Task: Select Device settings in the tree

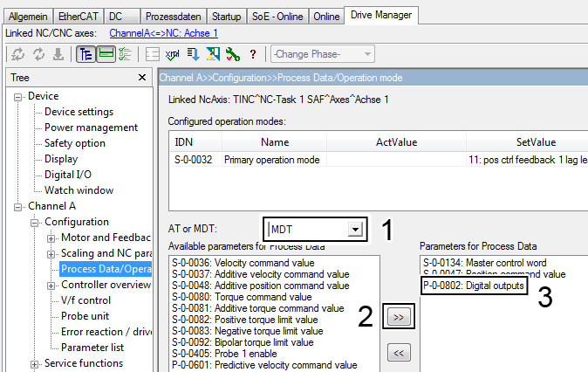Action: pos(79,112)
